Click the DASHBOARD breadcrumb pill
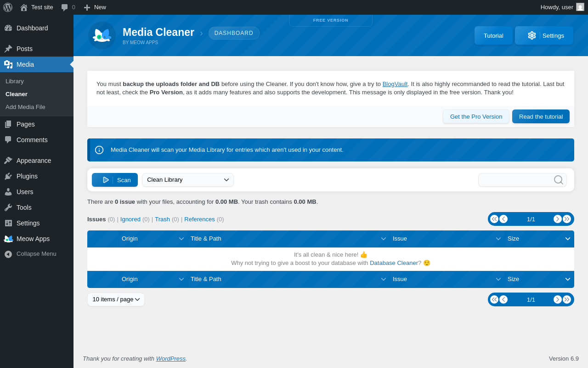588x368 pixels. [x=234, y=33]
